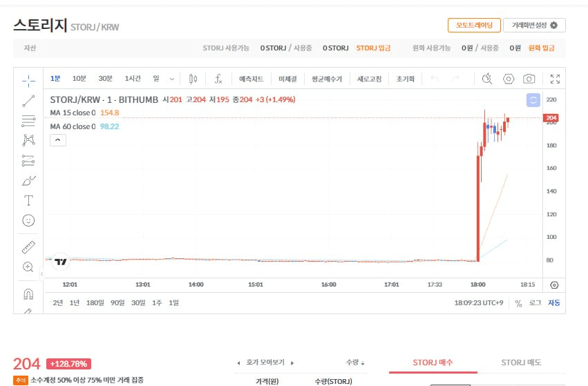Open the quick search icon in toolbar

486,79
